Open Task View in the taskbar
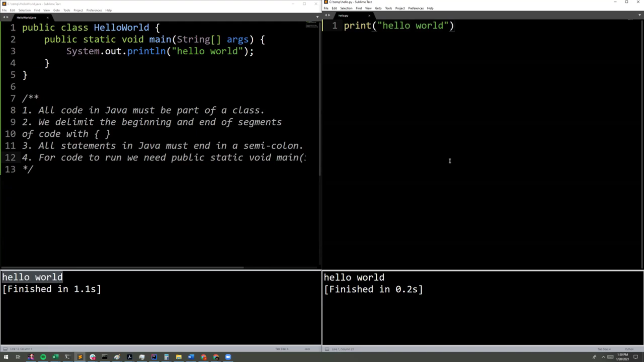Screen dimensions: 644x362 (x=18, y=357)
